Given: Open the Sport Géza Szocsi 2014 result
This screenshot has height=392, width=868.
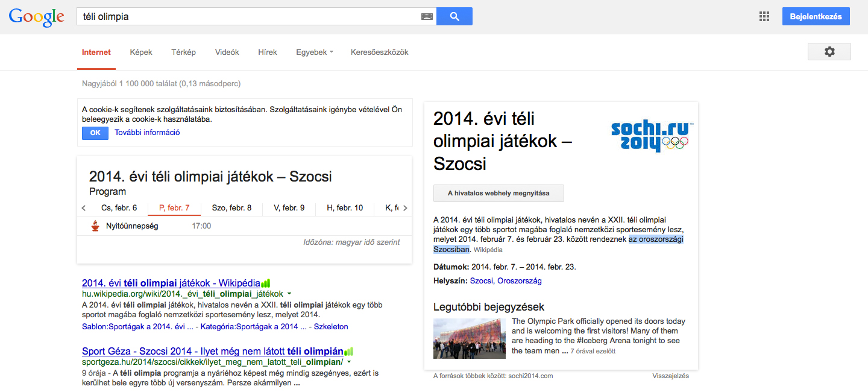Looking at the screenshot, I should [213, 351].
